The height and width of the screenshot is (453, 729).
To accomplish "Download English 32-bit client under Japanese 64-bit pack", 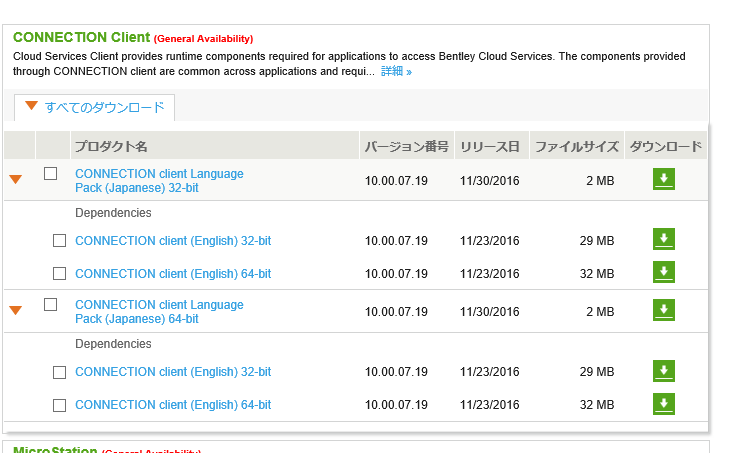I will click(664, 371).
